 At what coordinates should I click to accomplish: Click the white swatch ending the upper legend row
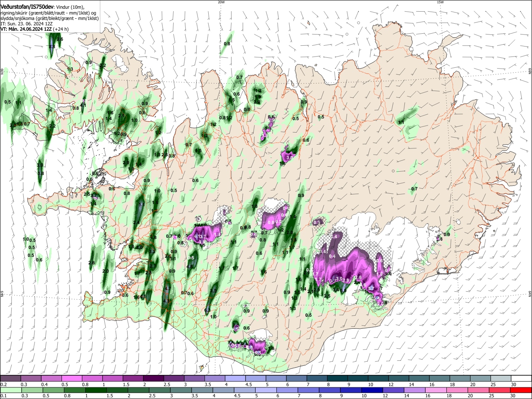[x=521, y=378]
